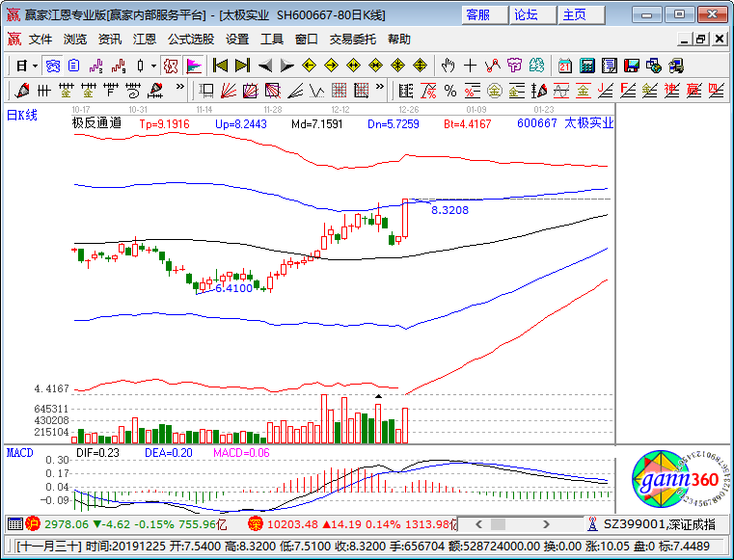This screenshot has height=560, width=734.
Task: Toggle the red 权 adjustment icon
Action: coord(171,66)
